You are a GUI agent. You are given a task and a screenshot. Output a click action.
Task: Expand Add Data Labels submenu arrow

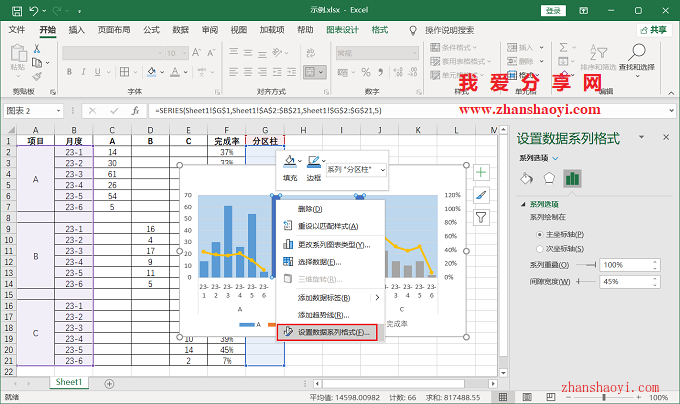(x=377, y=297)
